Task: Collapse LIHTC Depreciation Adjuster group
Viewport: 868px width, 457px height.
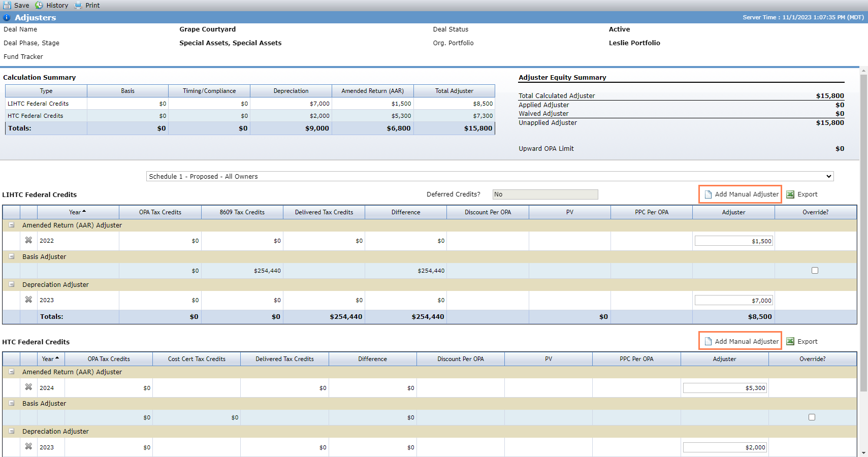Action: [x=11, y=284]
